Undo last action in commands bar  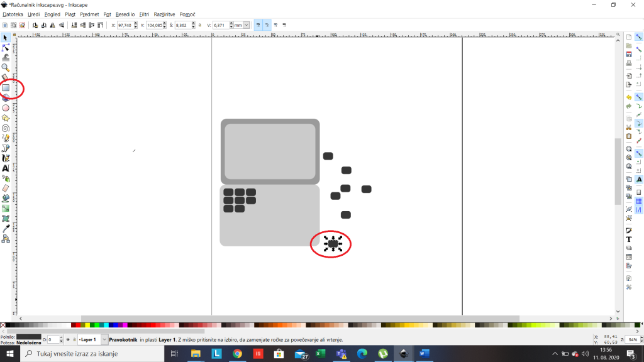(629, 97)
